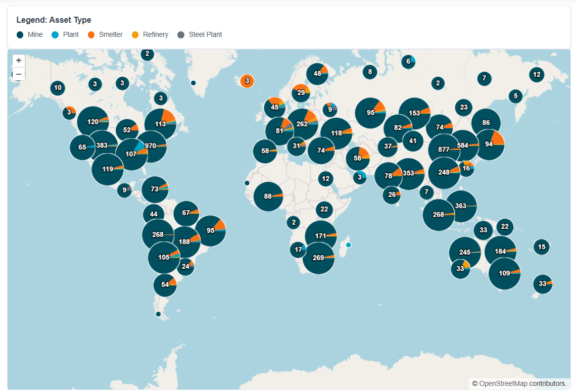Open the 118 asset cluster
576x392 pixels.
point(336,133)
